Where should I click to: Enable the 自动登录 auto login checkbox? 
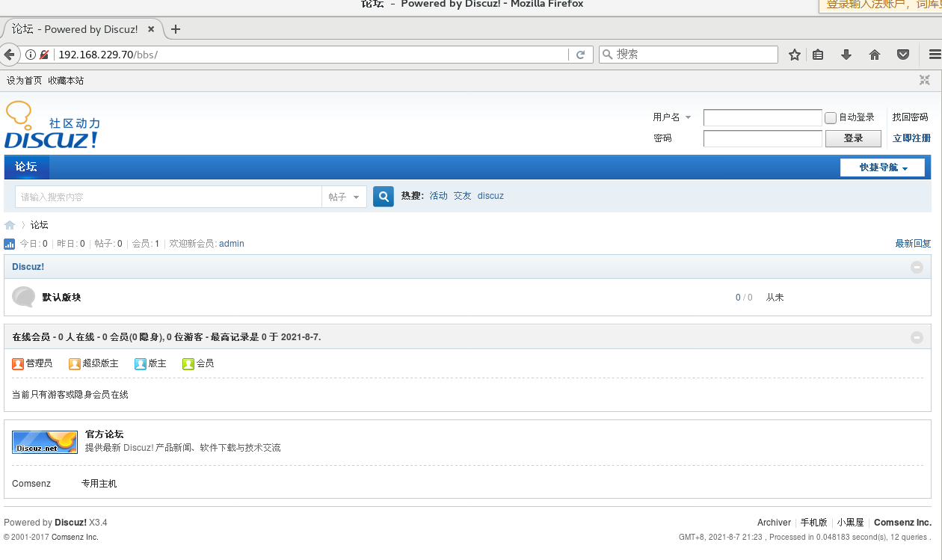coord(830,117)
